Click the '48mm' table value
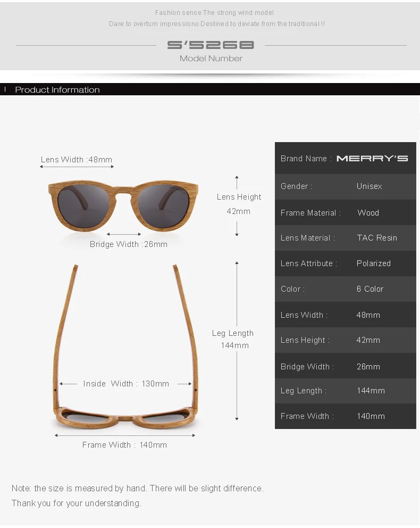The height and width of the screenshot is (528, 420). point(368,315)
